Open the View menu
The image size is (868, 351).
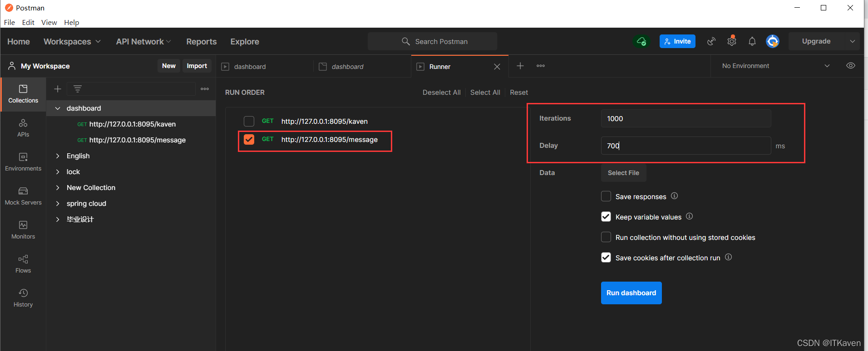tap(49, 22)
